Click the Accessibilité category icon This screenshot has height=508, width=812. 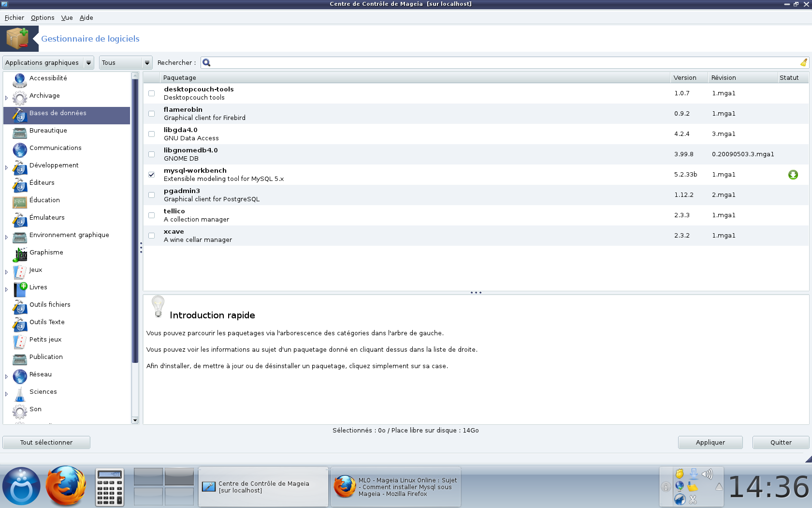pyautogui.click(x=20, y=80)
